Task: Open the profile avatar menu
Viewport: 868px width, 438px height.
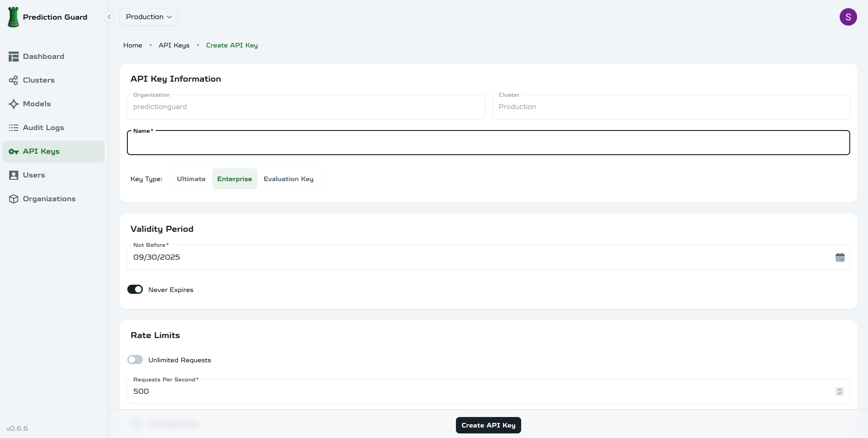Action: click(x=848, y=17)
